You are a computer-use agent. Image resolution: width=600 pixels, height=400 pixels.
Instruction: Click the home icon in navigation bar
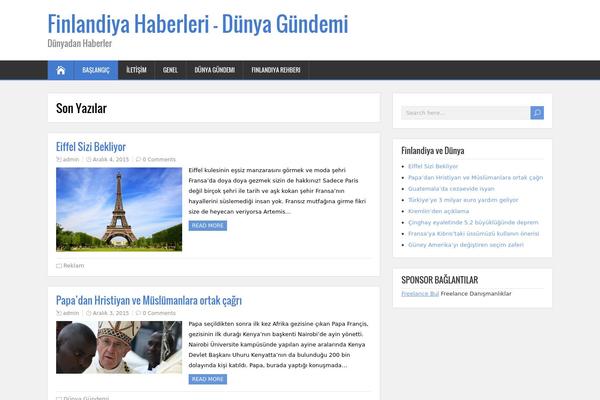pyautogui.click(x=60, y=70)
